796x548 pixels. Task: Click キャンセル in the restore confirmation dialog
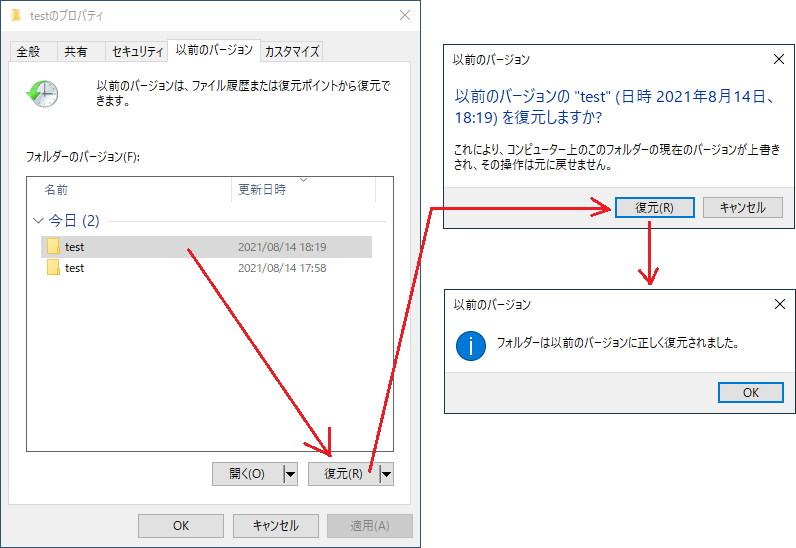pyautogui.click(x=743, y=208)
